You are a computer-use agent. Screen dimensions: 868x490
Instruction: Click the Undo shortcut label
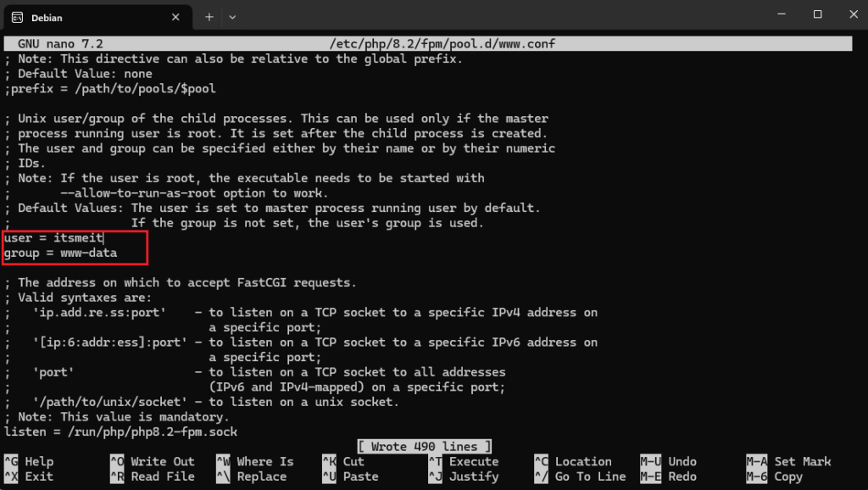[x=682, y=461]
